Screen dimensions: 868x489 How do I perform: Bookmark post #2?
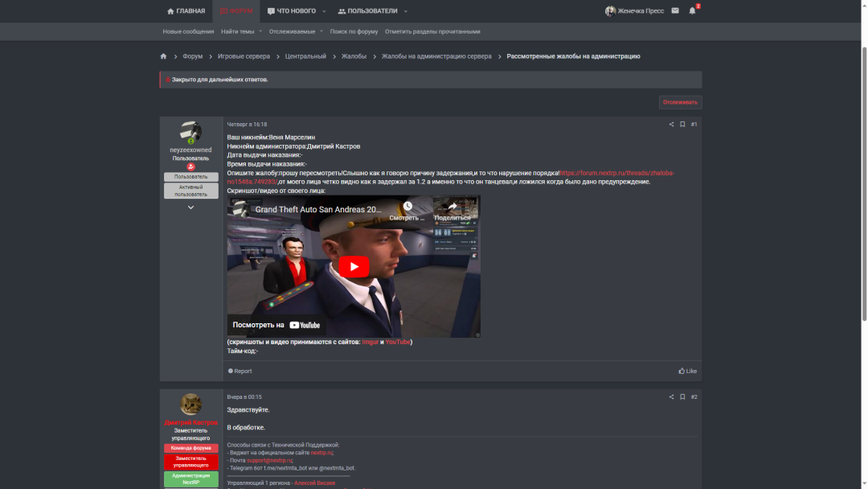coord(682,397)
